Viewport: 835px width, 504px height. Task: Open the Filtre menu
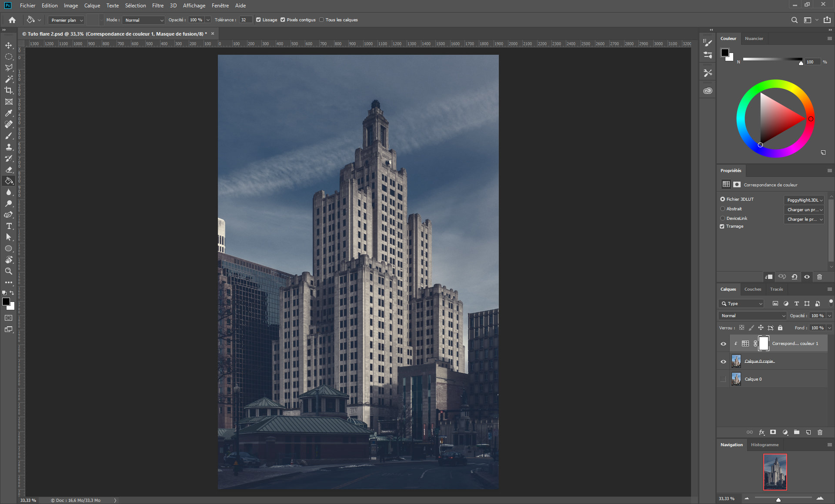click(x=157, y=6)
